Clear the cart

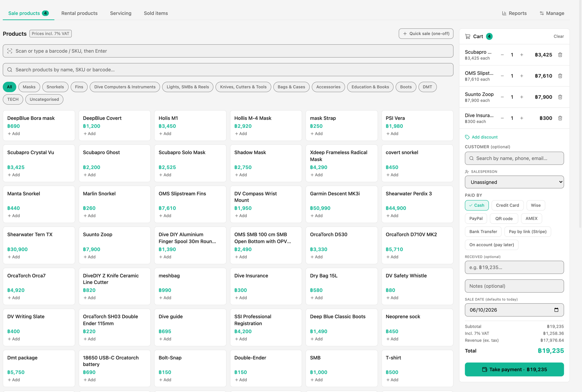pos(559,36)
